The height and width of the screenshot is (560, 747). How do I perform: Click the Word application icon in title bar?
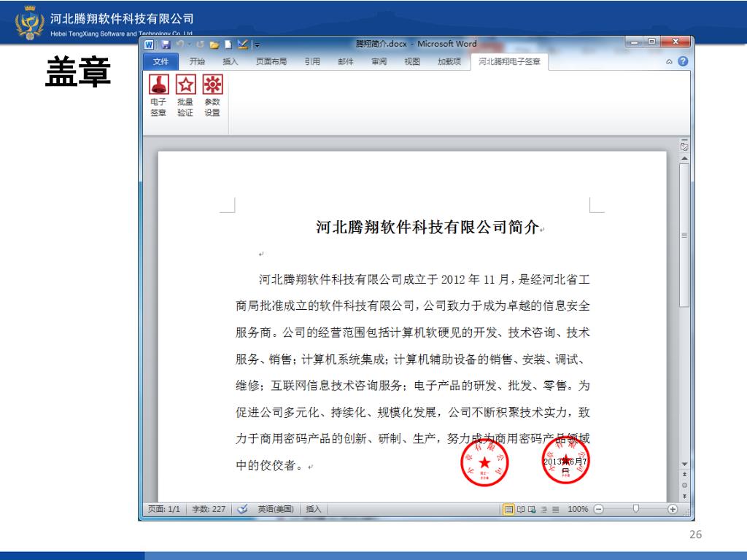coord(149,44)
